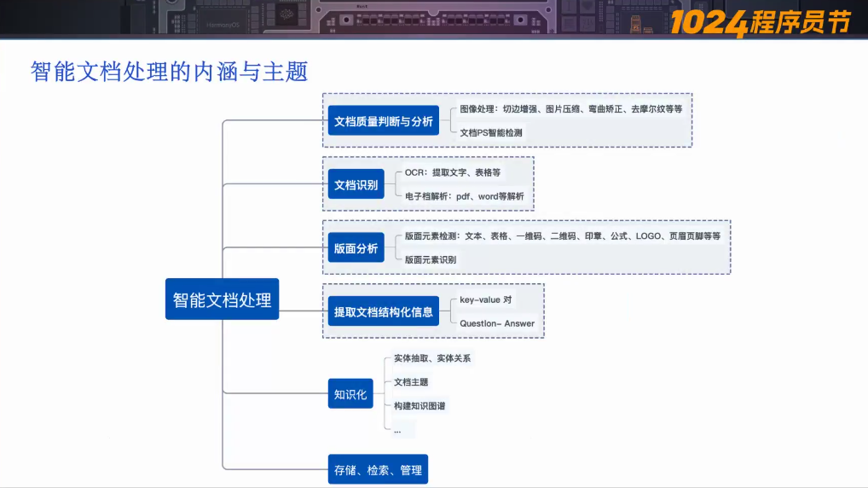868x488 pixels.
Task: Click the 知识化 node
Action: tap(350, 394)
